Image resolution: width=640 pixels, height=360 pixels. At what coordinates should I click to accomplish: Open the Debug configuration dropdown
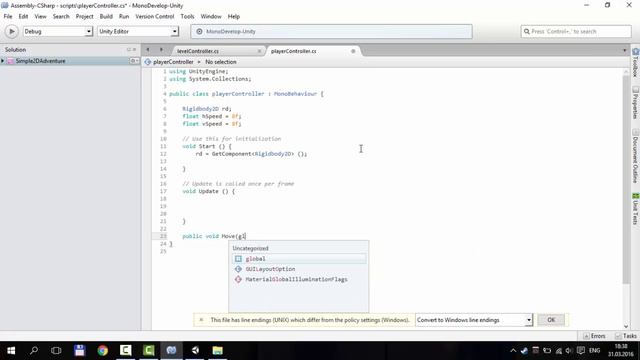coord(58,31)
